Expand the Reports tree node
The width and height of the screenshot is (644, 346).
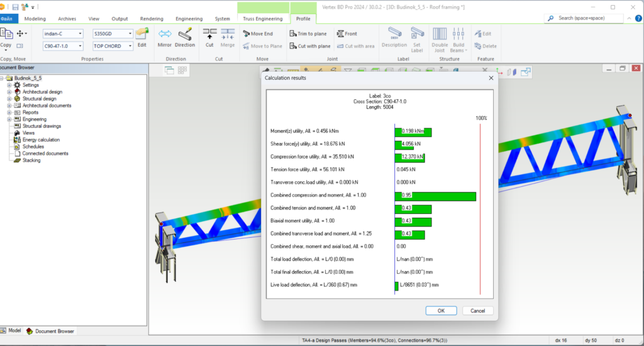tap(9, 112)
